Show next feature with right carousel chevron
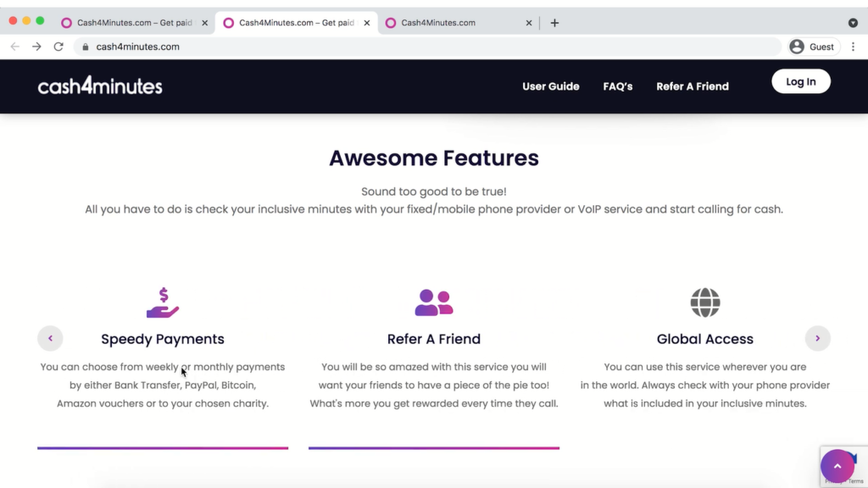The width and height of the screenshot is (868, 488). point(818,338)
